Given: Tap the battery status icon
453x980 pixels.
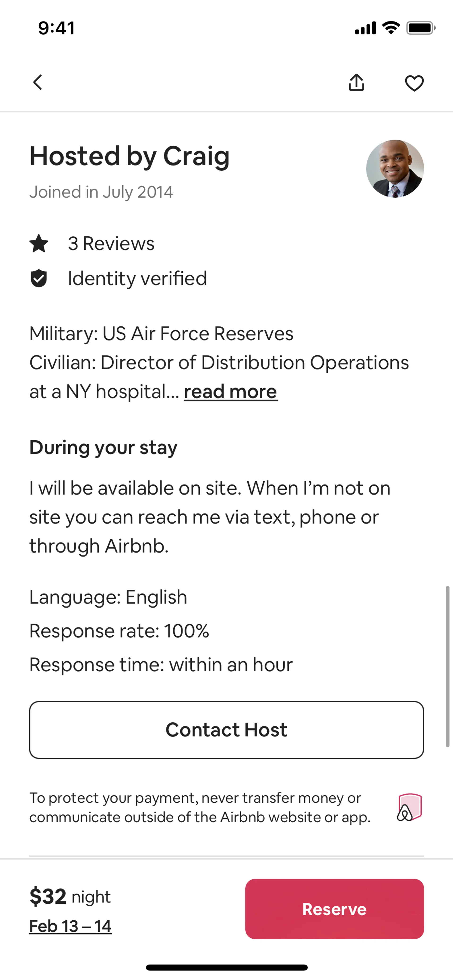Looking at the screenshot, I should point(420,28).
